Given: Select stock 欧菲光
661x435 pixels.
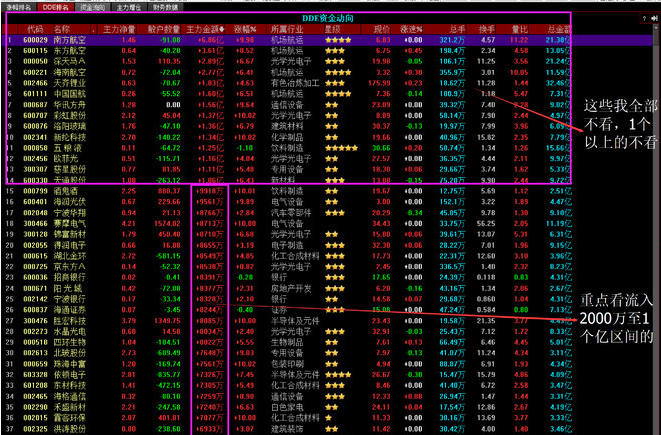Looking at the screenshot, I should click(x=65, y=159).
